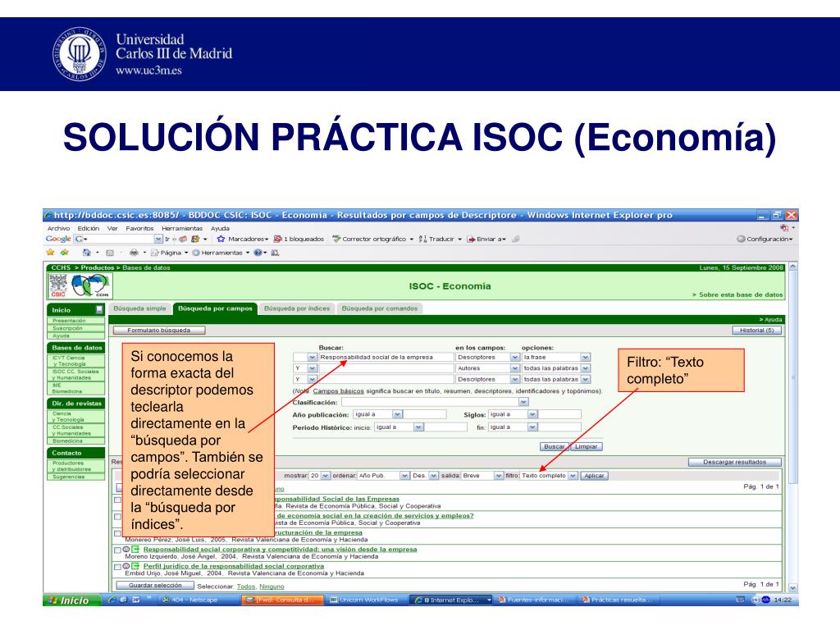Click the Campos básicos link
This screenshot has height=630, width=840.
(338, 391)
